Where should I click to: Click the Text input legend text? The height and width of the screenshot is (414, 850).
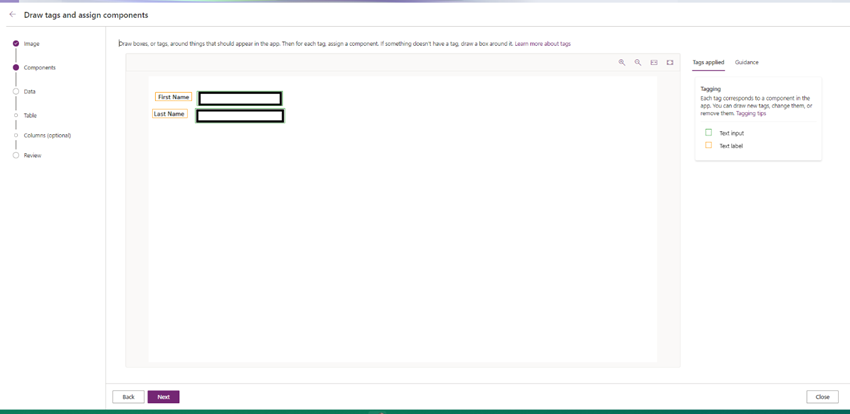click(x=731, y=133)
